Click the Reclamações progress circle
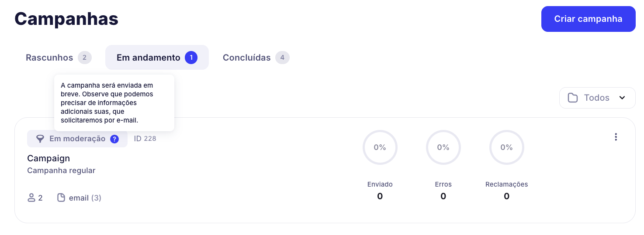The image size is (644, 235). [x=506, y=147]
